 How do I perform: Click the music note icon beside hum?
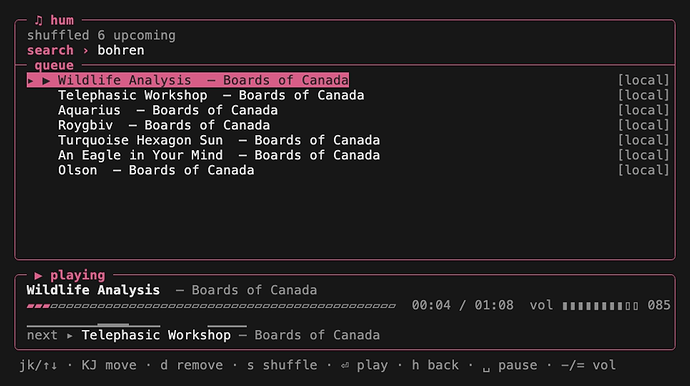pos(39,20)
